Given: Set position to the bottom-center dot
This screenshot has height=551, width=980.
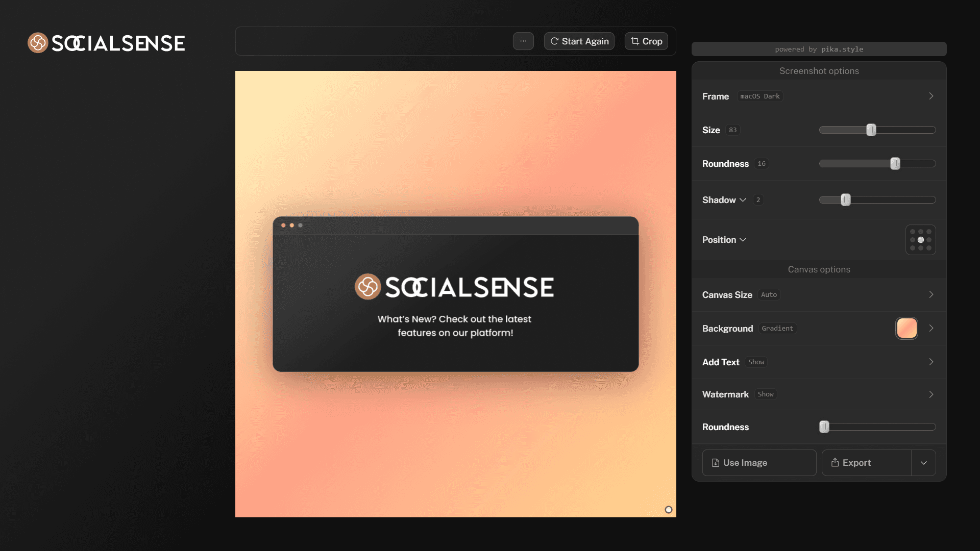Looking at the screenshot, I should click(x=921, y=248).
